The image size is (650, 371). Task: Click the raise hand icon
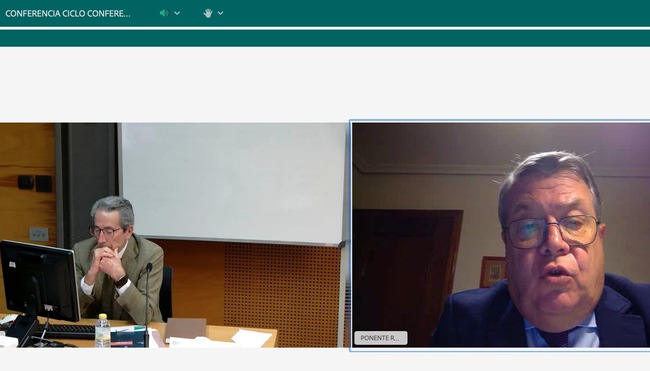[208, 13]
